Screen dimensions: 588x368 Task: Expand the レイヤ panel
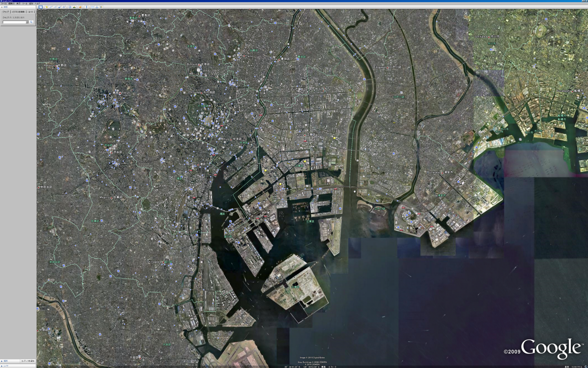(1, 366)
